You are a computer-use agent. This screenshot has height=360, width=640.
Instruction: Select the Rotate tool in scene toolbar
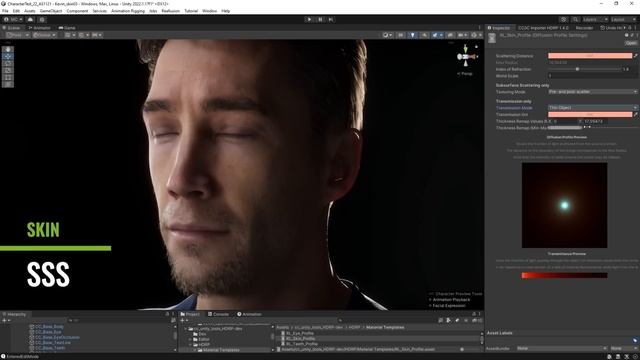(x=8, y=63)
